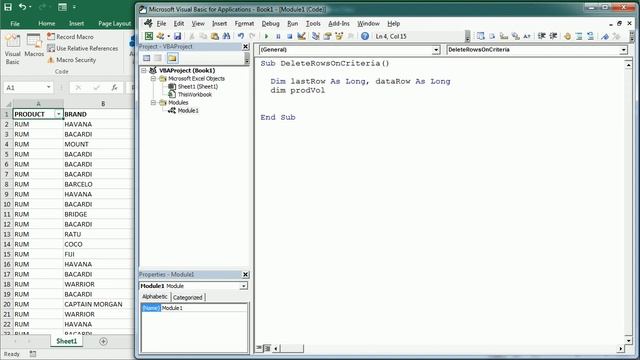Toggle Use Relative References in Excel ribbon
Image resolution: width=640 pixels, height=360 pixels.
(82, 48)
